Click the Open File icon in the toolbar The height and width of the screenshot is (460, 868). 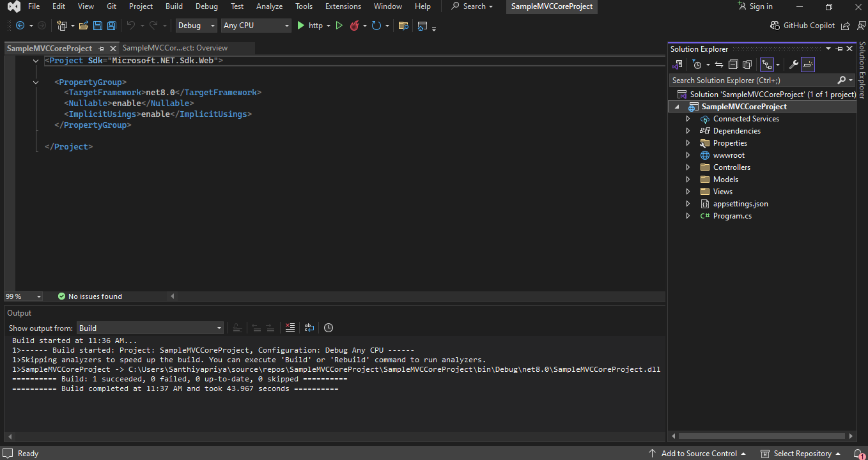(x=84, y=26)
